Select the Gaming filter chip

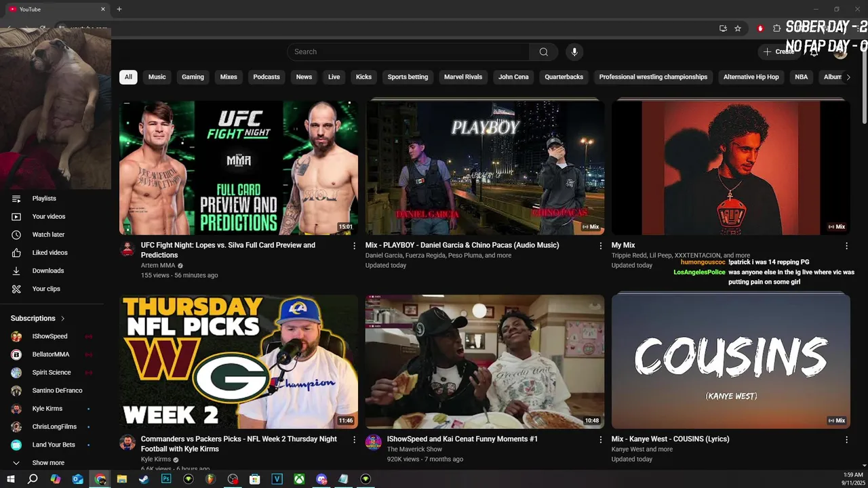coord(193,77)
